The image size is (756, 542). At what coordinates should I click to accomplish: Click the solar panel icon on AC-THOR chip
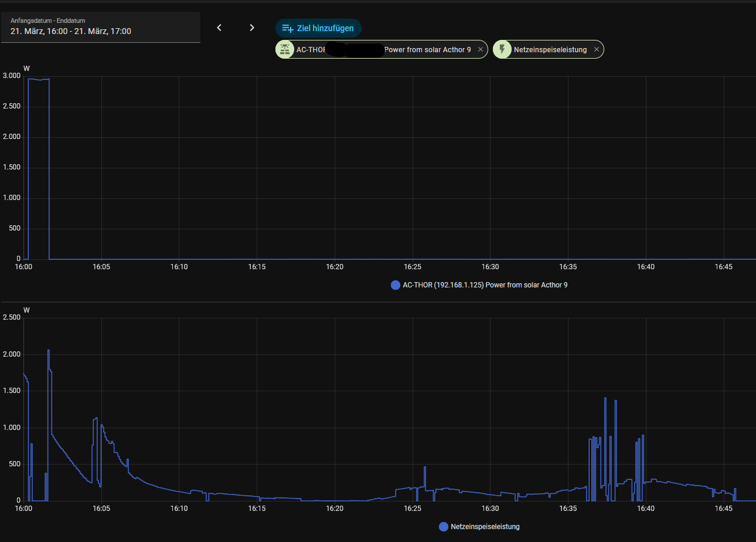(x=285, y=50)
